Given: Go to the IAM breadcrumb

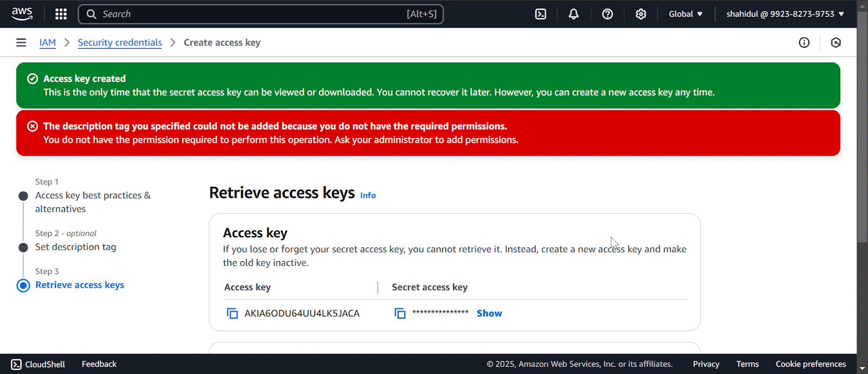Looking at the screenshot, I should (48, 42).
